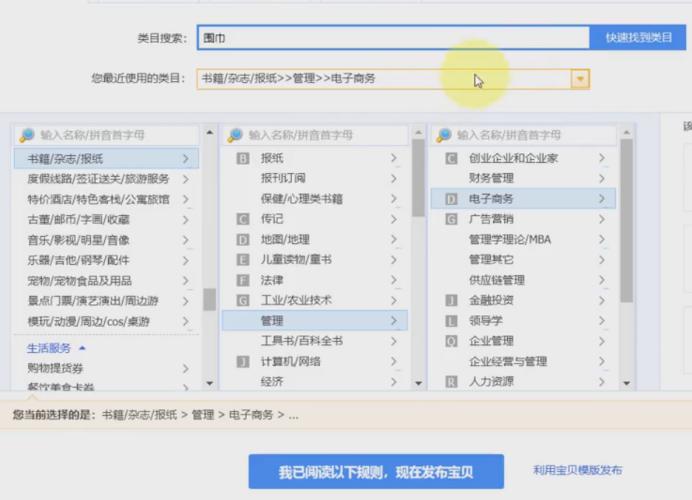The image size is (692, 500).
Task: Click first column scrollbar down arrow
Action: point(210,383)
